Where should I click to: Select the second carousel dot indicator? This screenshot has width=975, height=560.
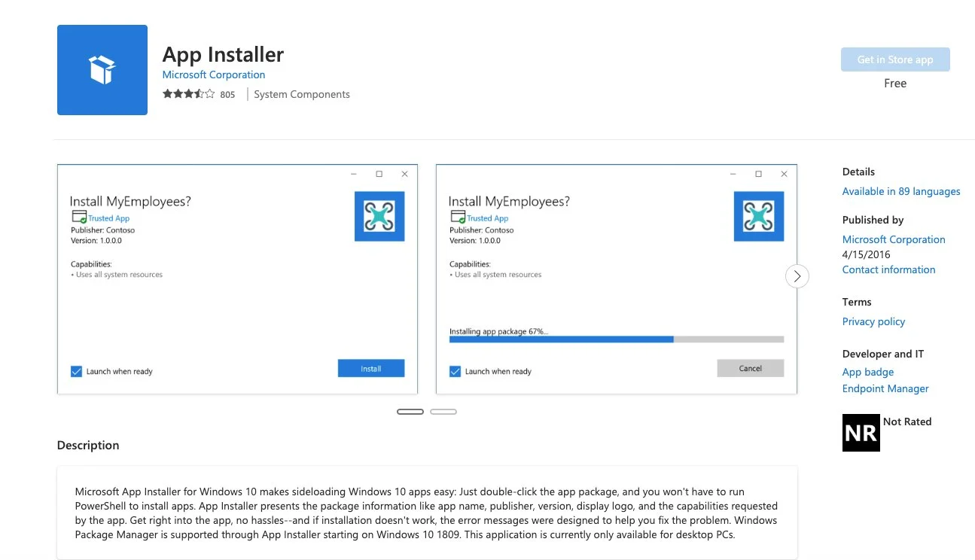click(x=443, y=411)
